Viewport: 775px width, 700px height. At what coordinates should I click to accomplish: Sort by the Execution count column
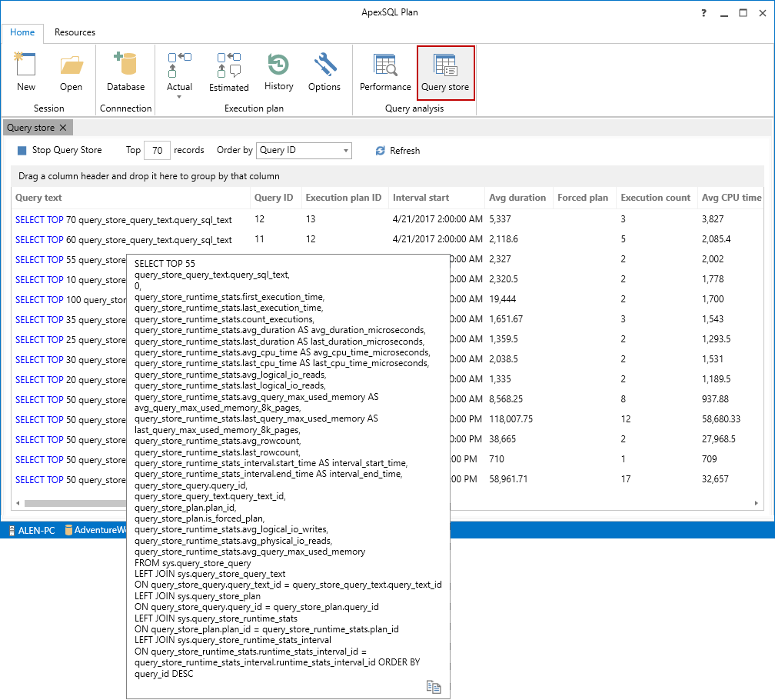(x=657, y=198)
